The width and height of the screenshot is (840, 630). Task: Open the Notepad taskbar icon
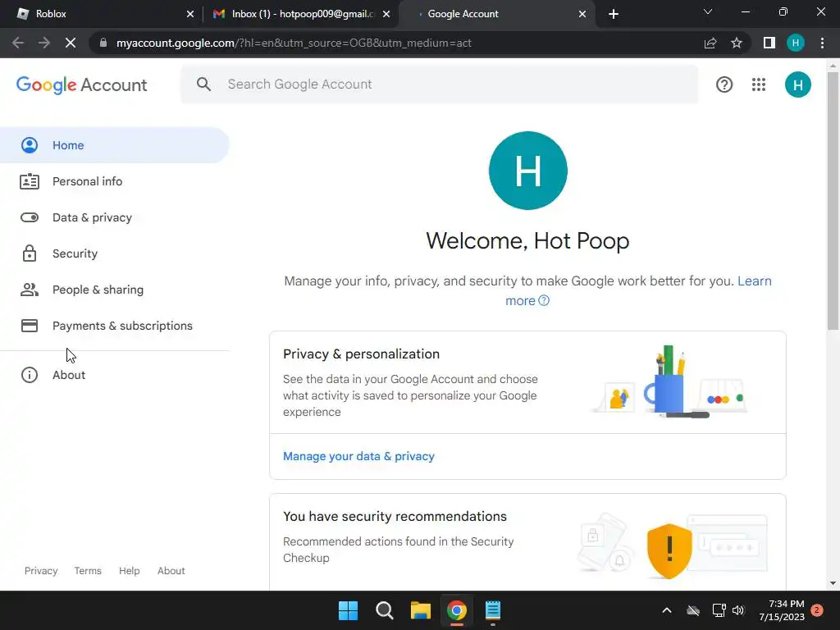493,610
